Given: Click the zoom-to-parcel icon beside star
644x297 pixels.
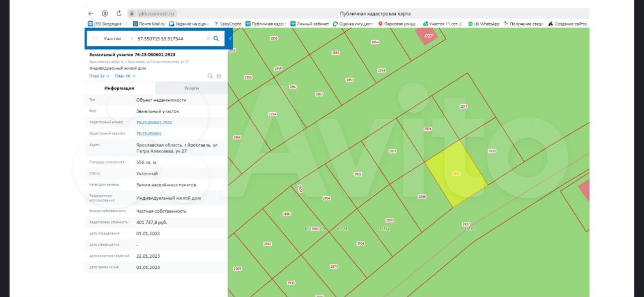Looking at the screenshot, I should click(x=210, y=76).
